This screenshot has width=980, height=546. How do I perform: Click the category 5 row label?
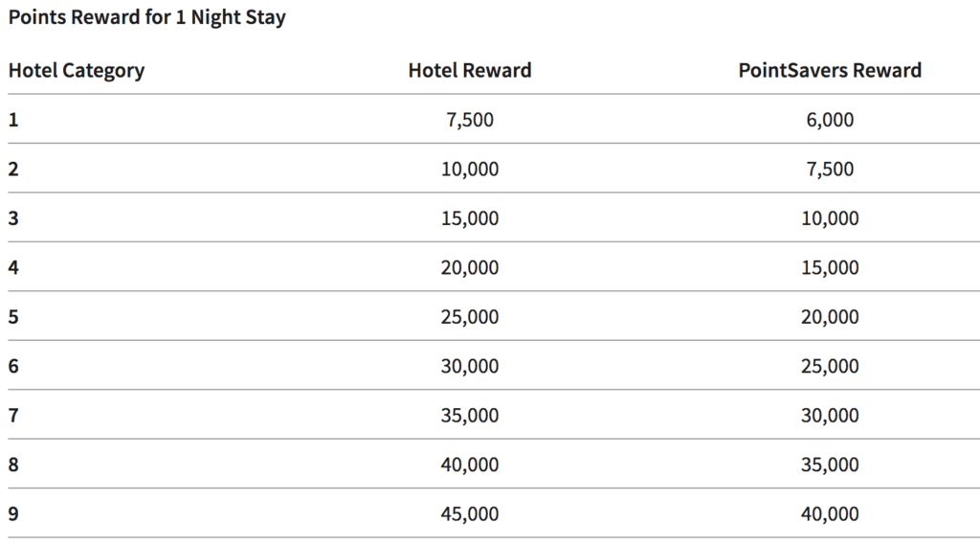point(13,317)
